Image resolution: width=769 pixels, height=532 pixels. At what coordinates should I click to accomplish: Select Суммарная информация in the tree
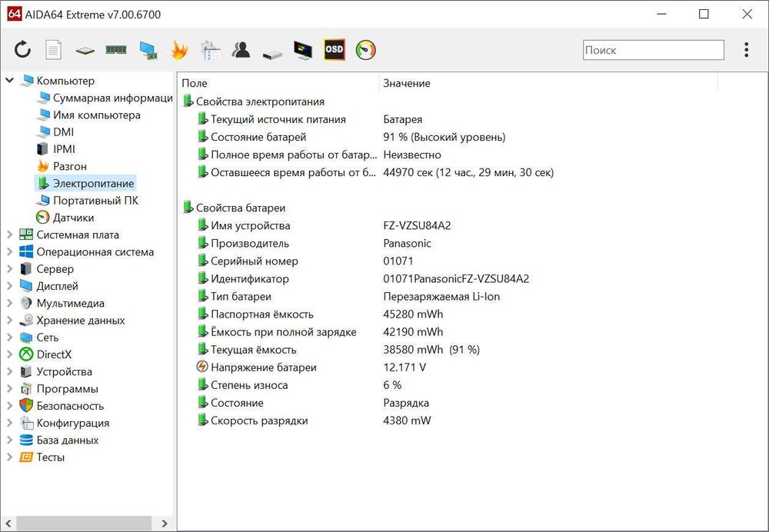point(105,98)
